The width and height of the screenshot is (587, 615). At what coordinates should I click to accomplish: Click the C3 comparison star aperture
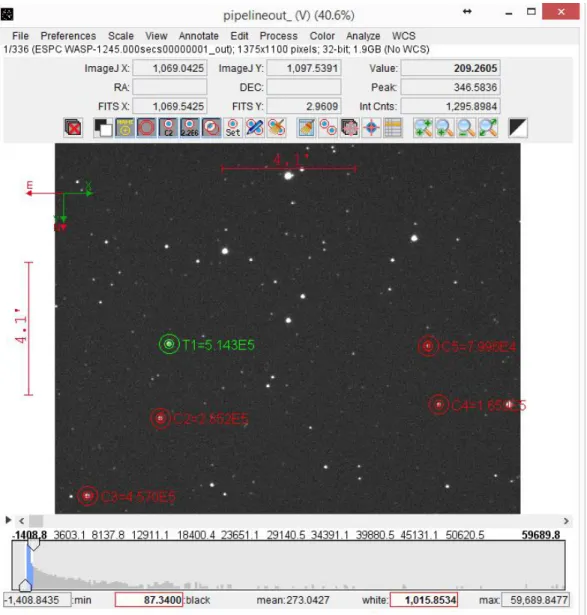[87, 496]
